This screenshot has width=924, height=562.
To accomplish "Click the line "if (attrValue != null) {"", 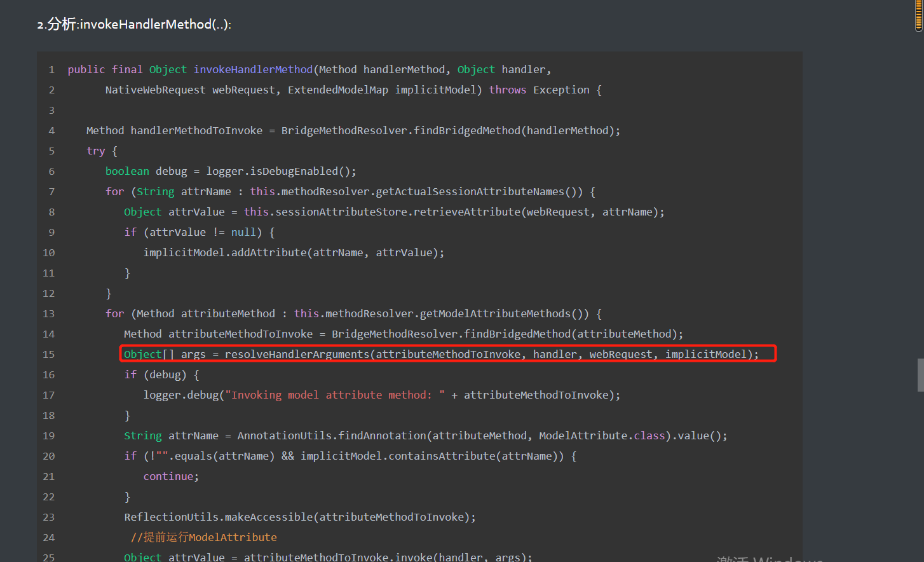I will click(x=200, y=232).
